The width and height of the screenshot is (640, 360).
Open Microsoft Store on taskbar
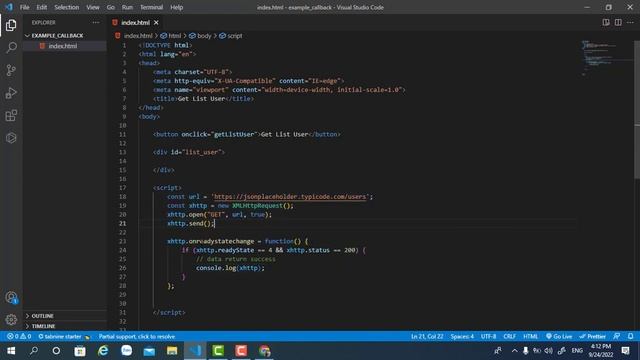[x=80, y=351]
